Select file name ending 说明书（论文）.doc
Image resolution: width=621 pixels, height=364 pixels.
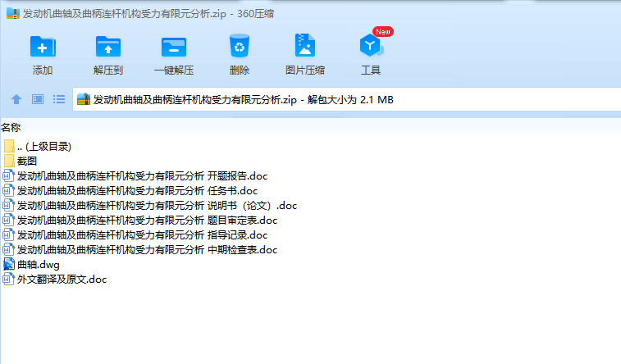click(x=157, y=205)
